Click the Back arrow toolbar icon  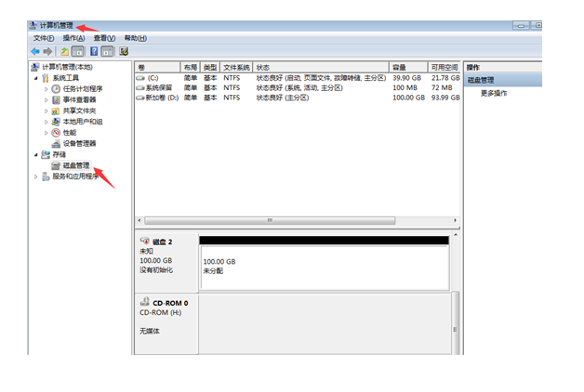[x=35, y=51]
